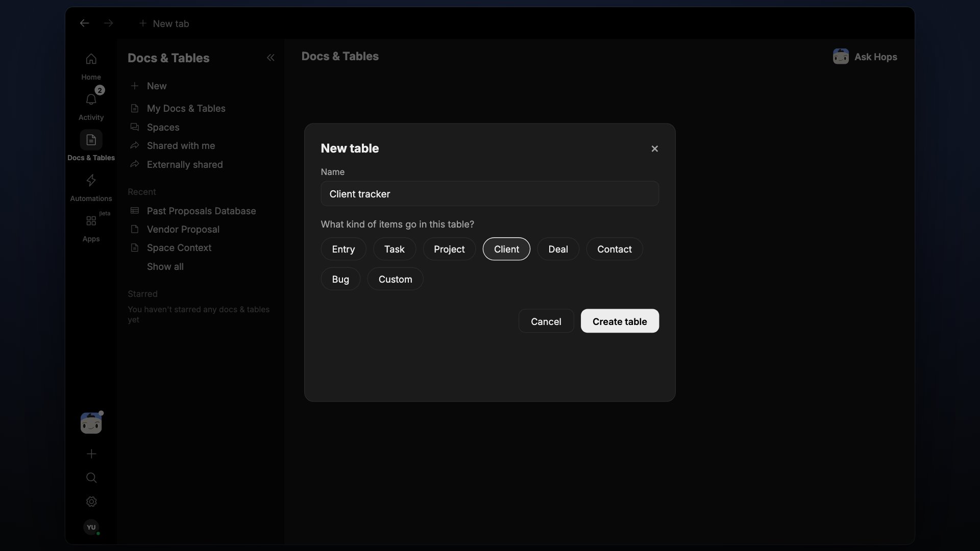This screenshot has width=980, height=551.
Task: Click the table Name input field
Action: tap(489, 193)
